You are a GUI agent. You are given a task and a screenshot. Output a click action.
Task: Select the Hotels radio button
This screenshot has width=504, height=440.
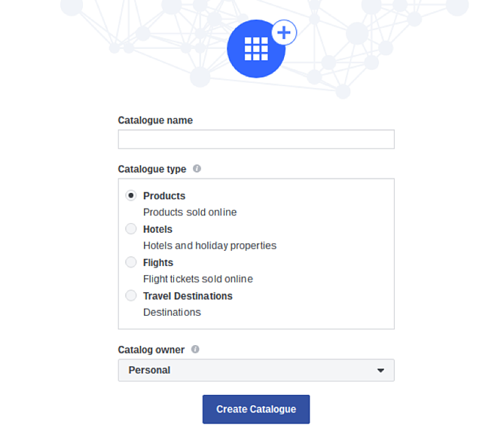(x=131, y=229)
